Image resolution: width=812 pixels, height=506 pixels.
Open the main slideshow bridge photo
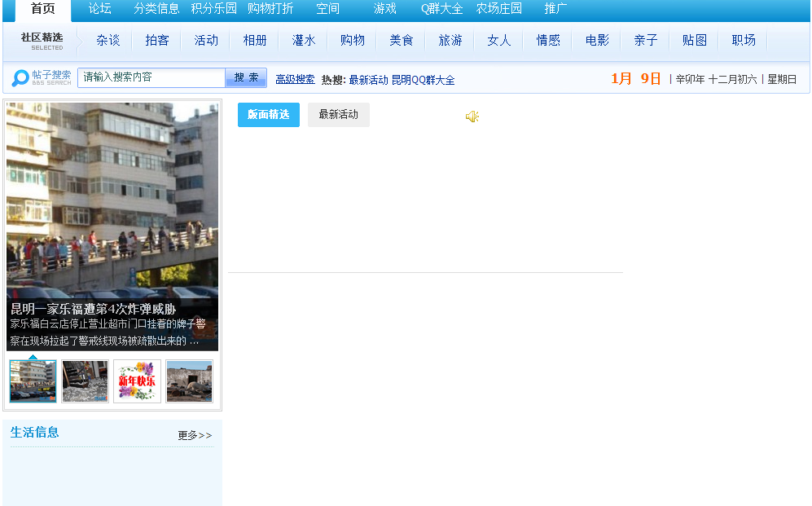[112, 200]
